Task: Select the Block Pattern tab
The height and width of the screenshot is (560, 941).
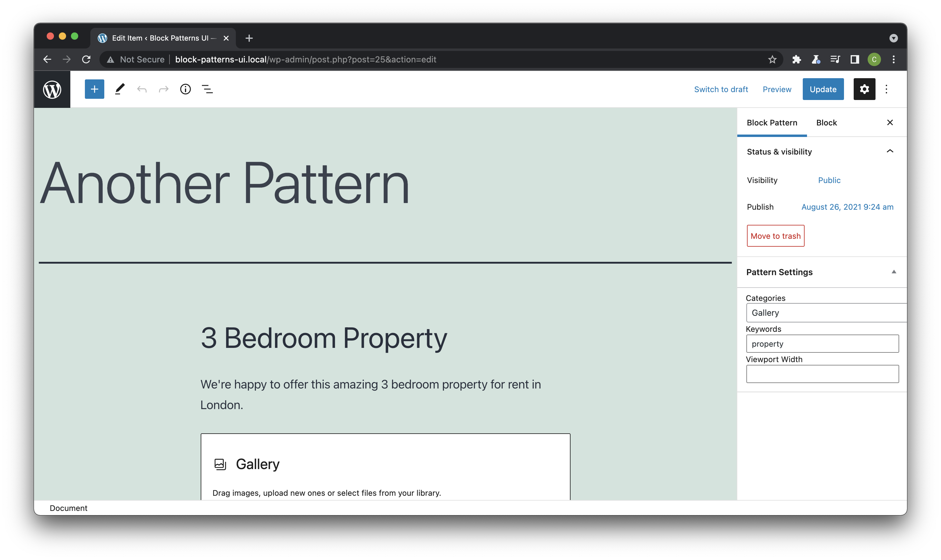Action: tap(772, 123)
